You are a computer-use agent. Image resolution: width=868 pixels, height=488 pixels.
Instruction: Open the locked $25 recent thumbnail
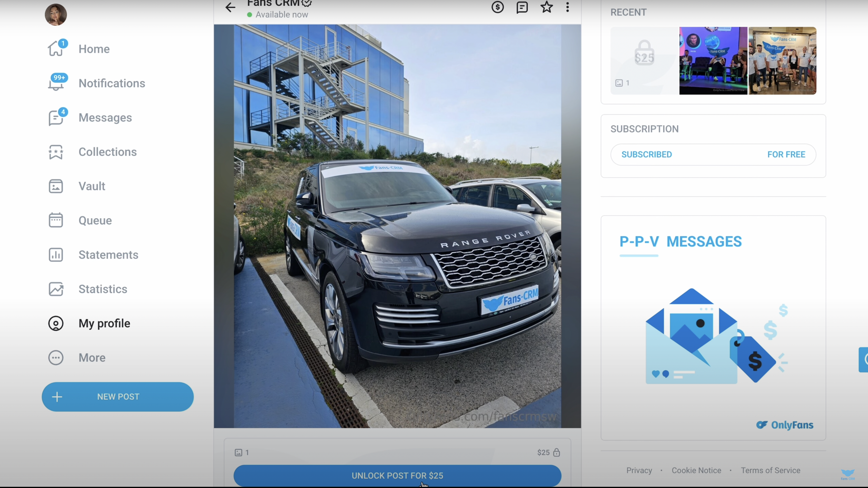tap(644, 60)
